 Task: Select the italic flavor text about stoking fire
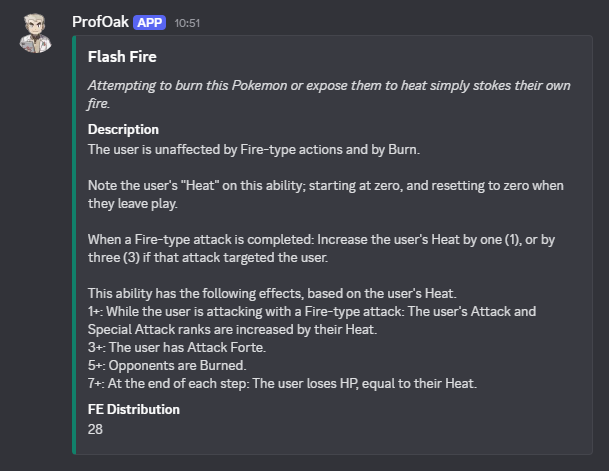pos(329,94)
